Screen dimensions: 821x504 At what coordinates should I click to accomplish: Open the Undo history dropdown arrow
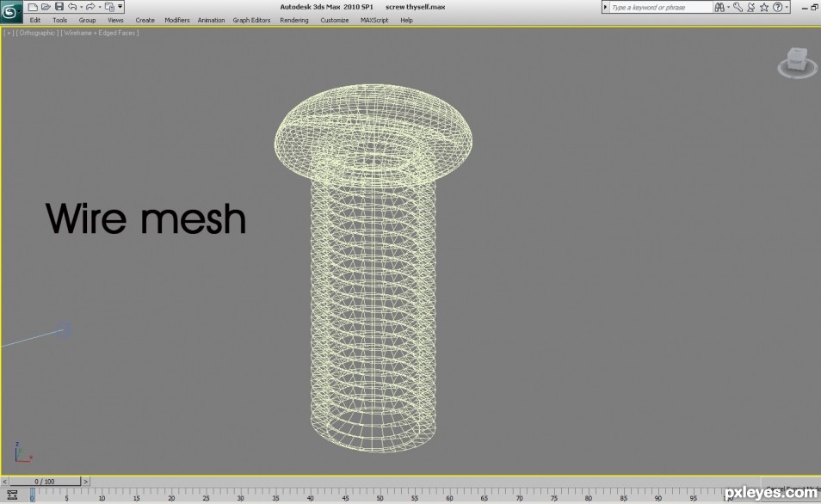pos(81,8)
